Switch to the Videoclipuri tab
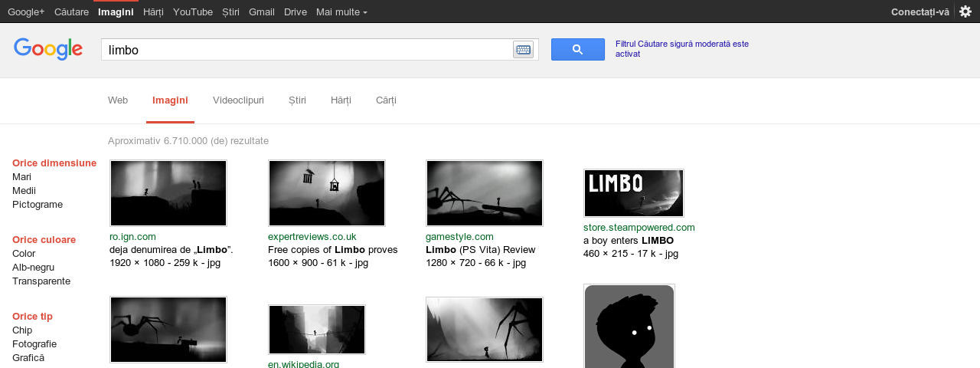980x368 pixels. [238, 100]
